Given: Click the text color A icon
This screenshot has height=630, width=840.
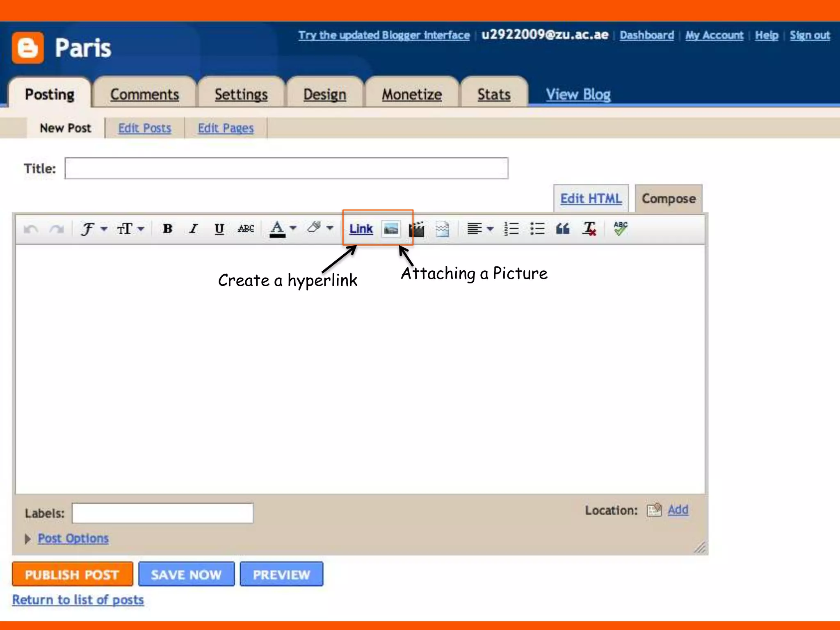Looking at the screenshot, I should tap(277, 229).
